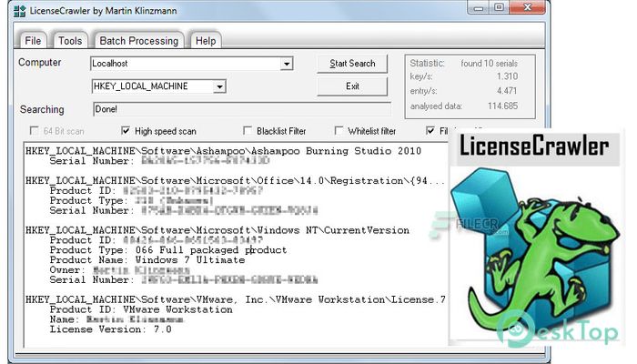
Task: Disable the High speed scan checkbox
Action: click(x=126, y=131)
